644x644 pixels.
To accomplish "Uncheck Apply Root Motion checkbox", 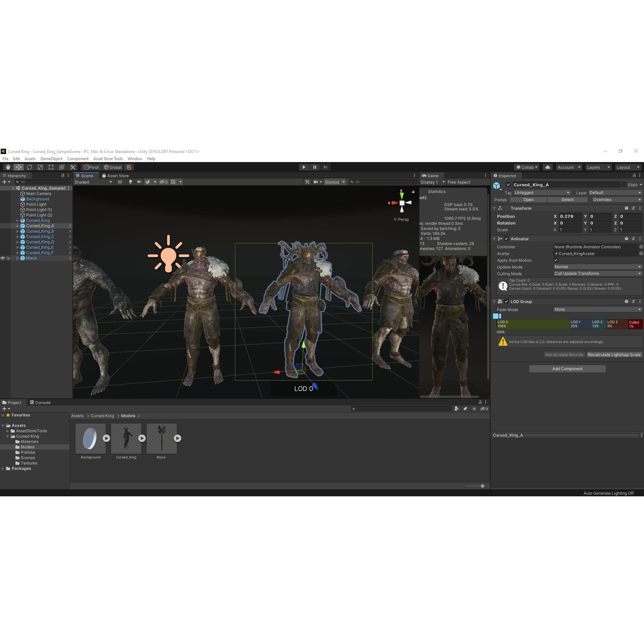I will coord(556,260).
